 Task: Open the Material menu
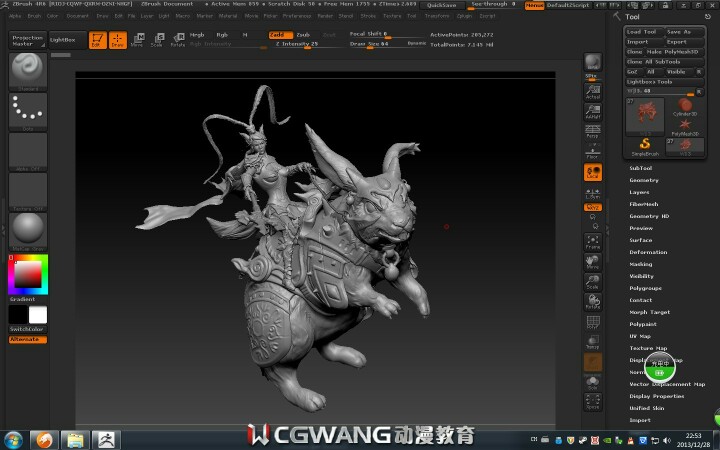(228, 16)
